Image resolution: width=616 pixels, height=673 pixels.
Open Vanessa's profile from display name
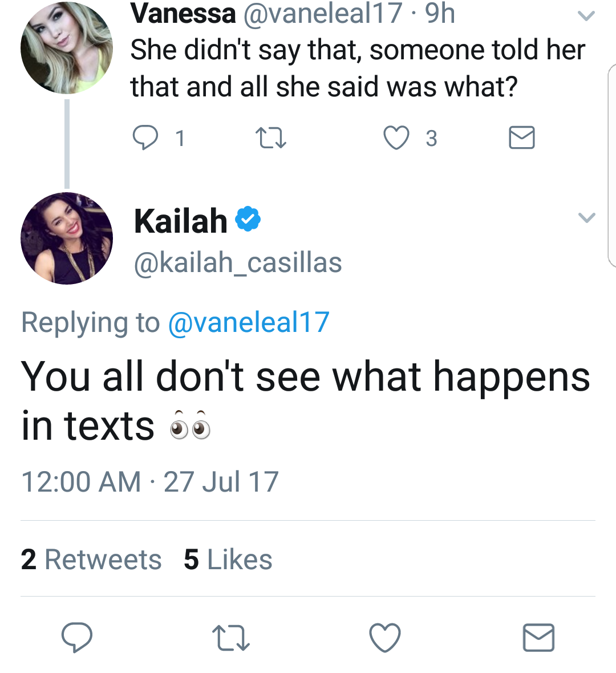click(183, 13)
